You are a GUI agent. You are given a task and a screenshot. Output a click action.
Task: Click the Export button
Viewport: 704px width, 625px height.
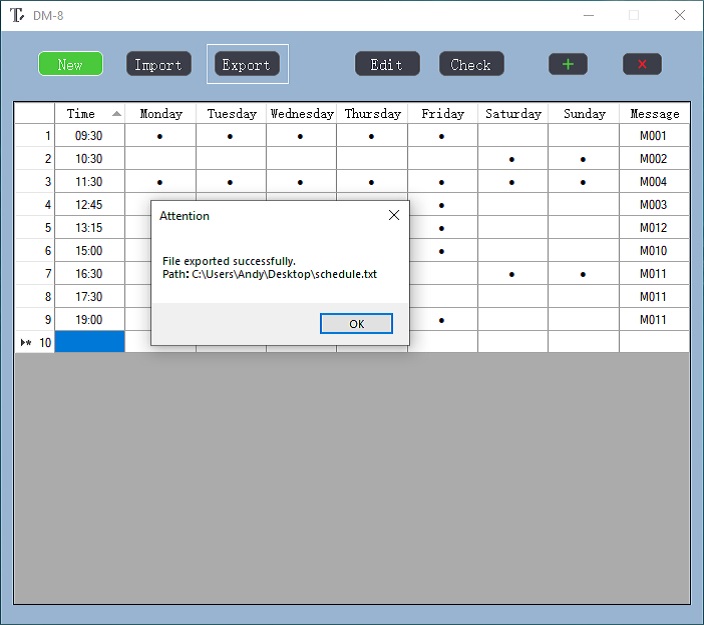246,64
